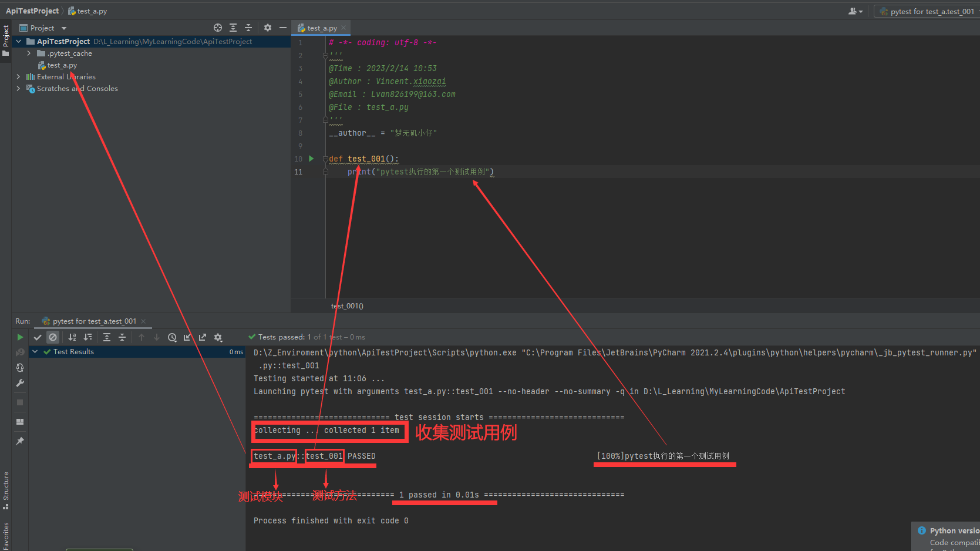
Task: Click Export Test Results icon
Action: coord(203,337)
